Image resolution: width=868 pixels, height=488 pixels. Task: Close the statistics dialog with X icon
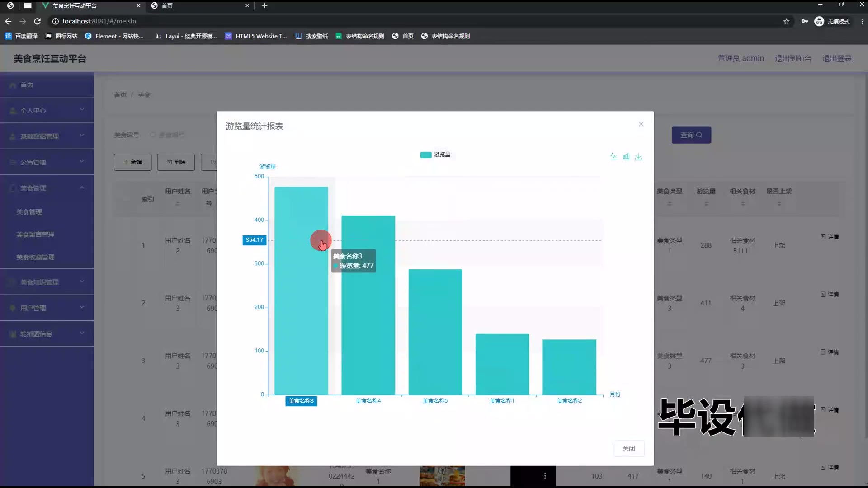click(641, 124)
